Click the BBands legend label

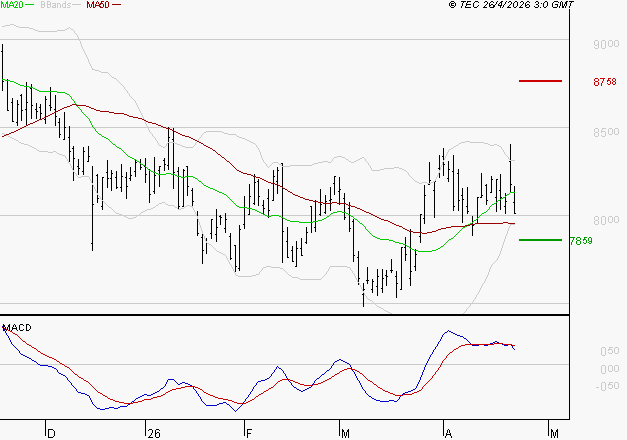[x=55, y=5]
